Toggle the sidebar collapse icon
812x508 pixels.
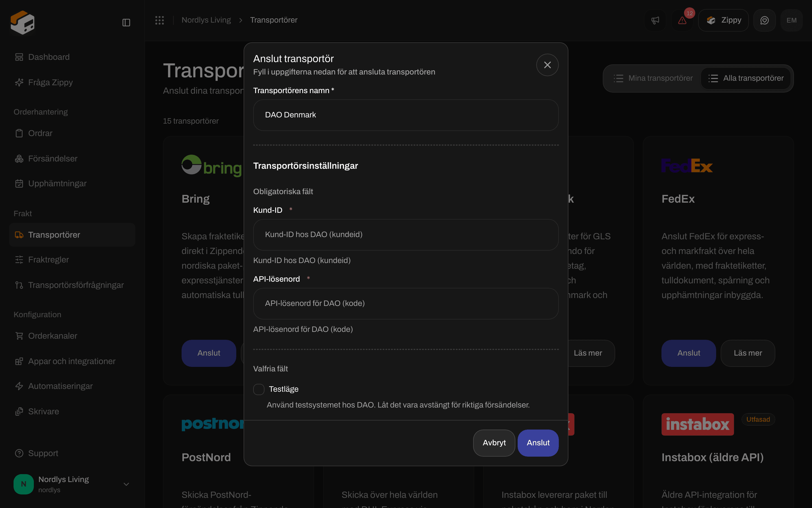point(126,23)
